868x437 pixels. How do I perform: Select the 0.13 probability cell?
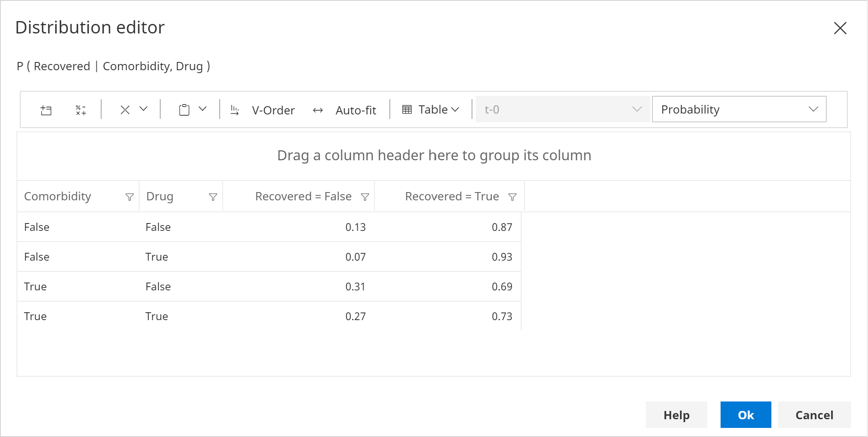[355, 227]
